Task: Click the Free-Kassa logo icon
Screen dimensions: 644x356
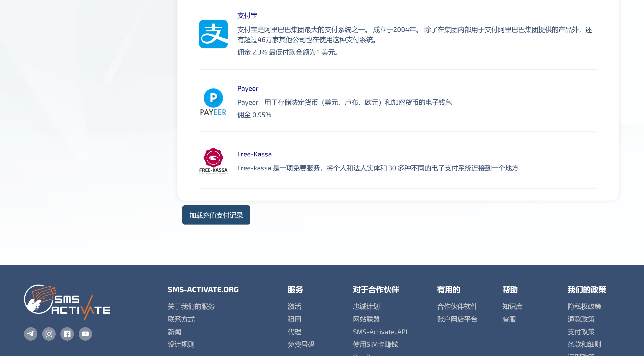Action: tap(213, 161)
